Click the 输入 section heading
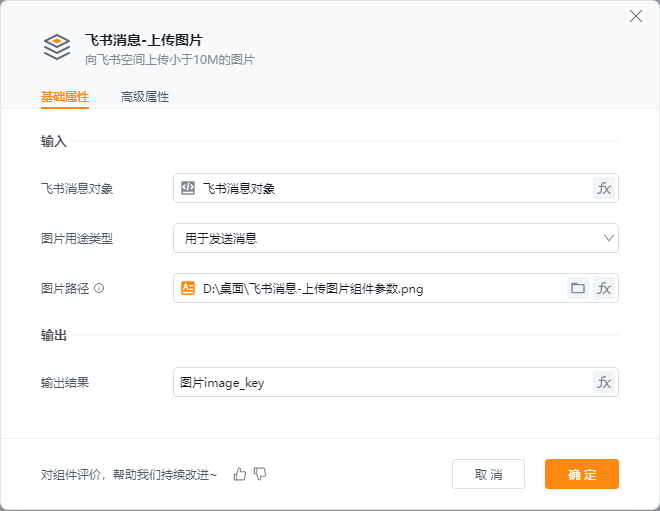 [x=53, y=141]
